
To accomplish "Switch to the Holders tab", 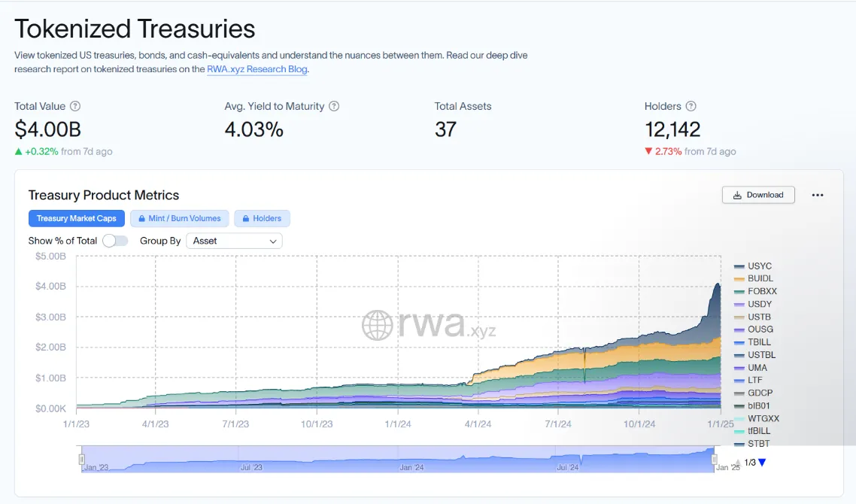I will [262, 218].
